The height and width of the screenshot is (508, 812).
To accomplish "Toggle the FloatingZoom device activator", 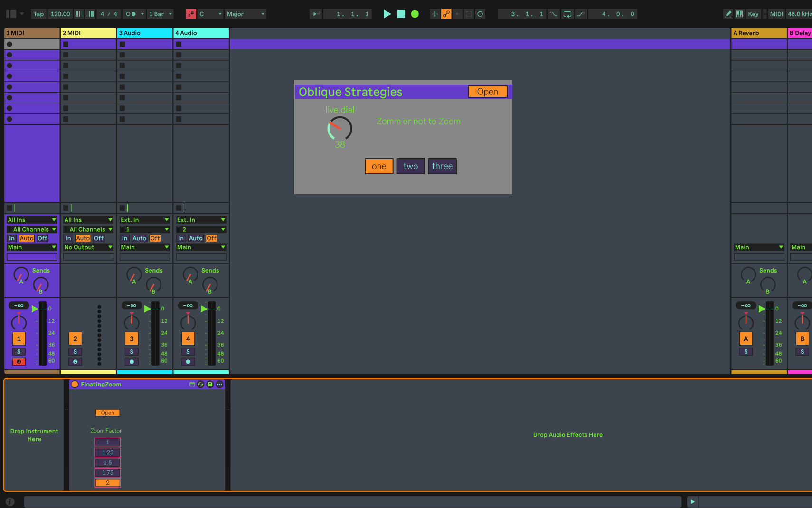I will pyautogui.click(x=75, y=385).
